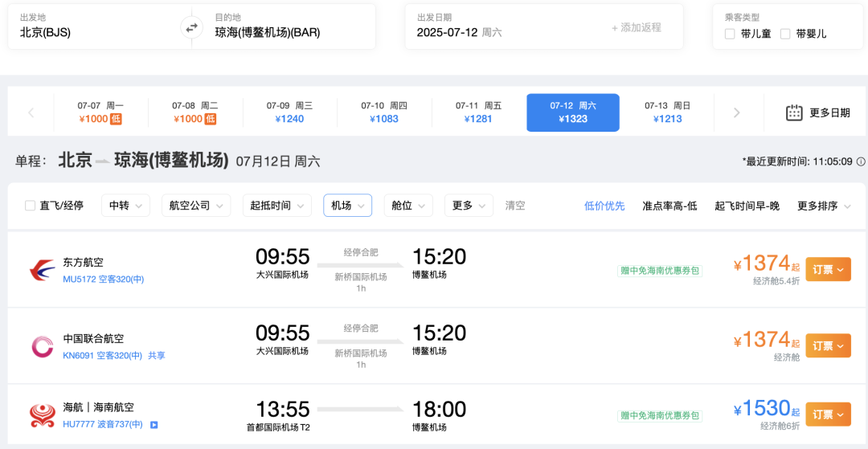Open the 舱位 filter dropdown
The image size is (868, 449).
pos(408,206)
